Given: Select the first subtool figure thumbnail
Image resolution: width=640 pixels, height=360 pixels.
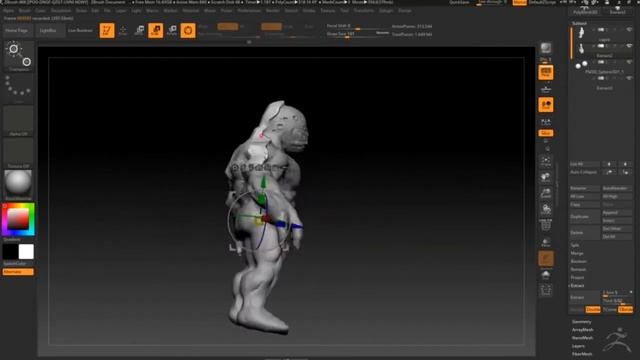Looking at the screenshot, I should tap(581, 33).
